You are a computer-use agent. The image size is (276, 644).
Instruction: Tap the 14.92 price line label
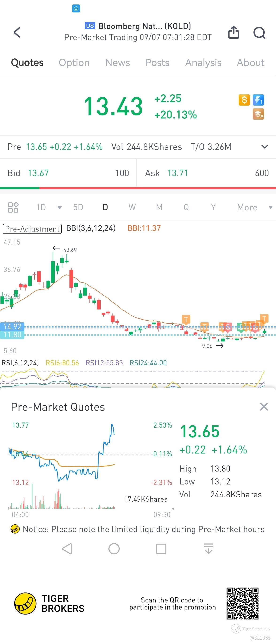tap(12, 327)
